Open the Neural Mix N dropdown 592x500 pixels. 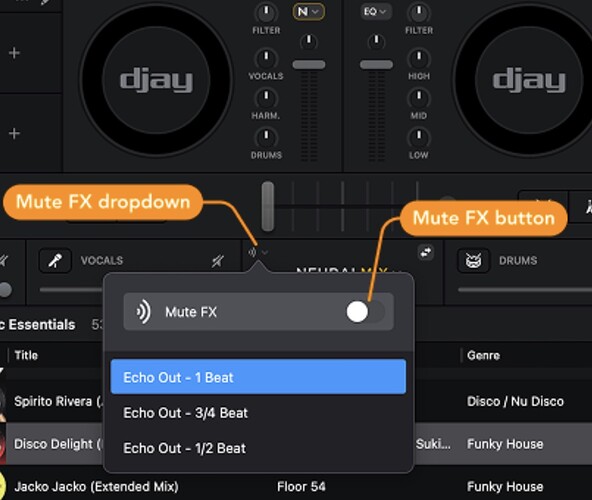click(308, 12)
